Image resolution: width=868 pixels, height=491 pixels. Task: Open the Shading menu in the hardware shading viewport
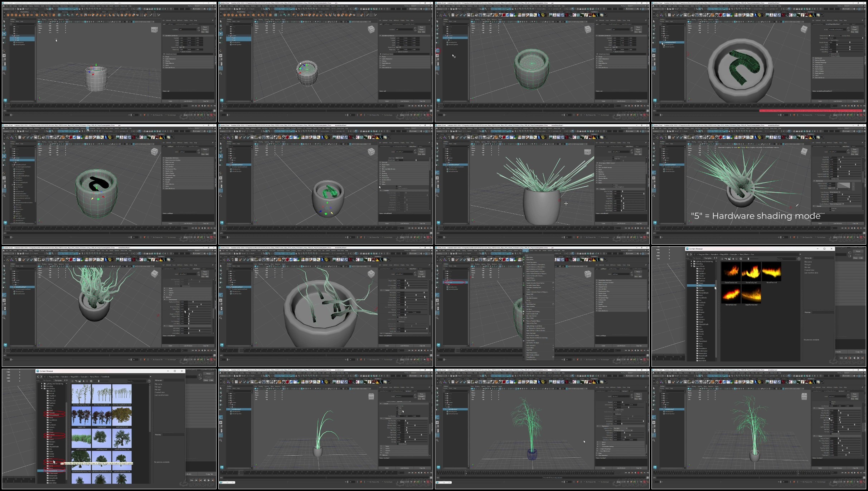(694, 142)
